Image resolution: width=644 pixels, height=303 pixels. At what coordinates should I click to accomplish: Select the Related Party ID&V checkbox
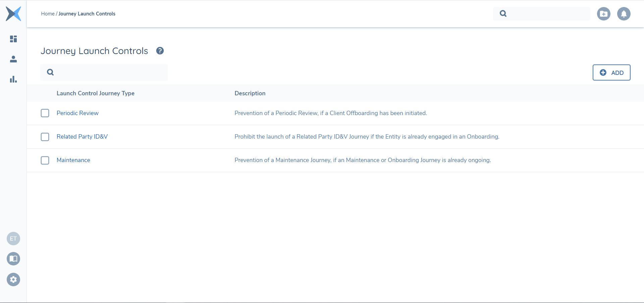(45, 137)
